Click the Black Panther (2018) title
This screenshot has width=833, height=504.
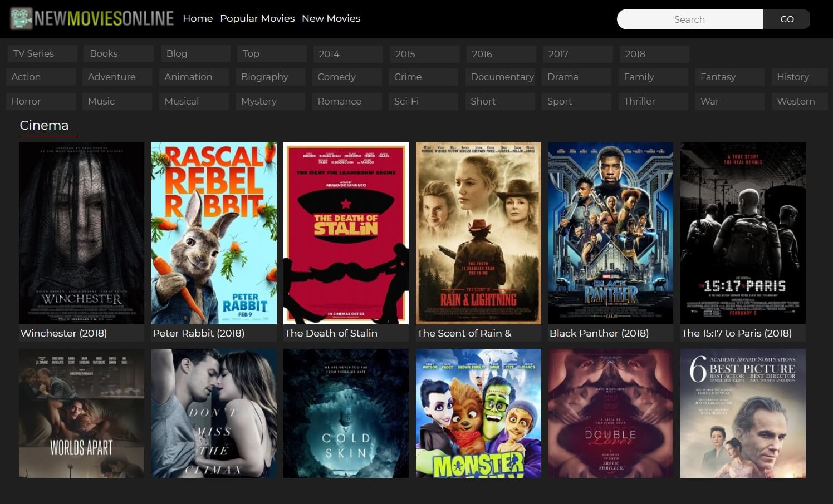(599, 333)
